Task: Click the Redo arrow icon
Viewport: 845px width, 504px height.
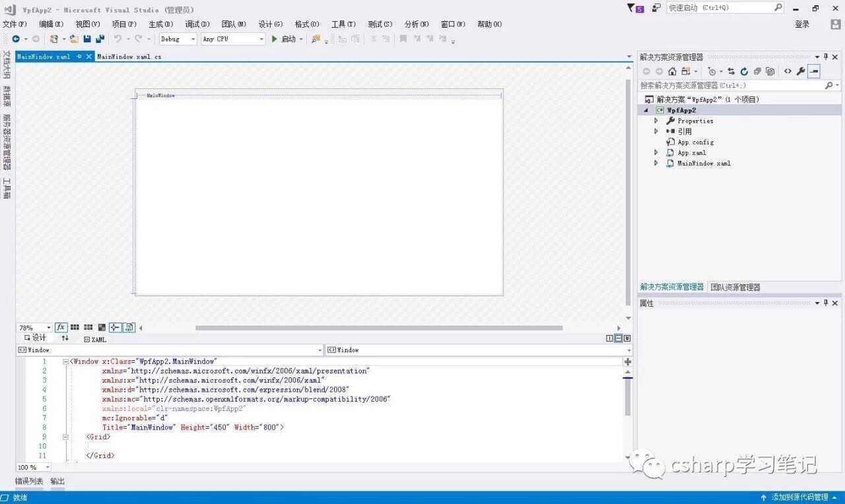Action: 139,39
